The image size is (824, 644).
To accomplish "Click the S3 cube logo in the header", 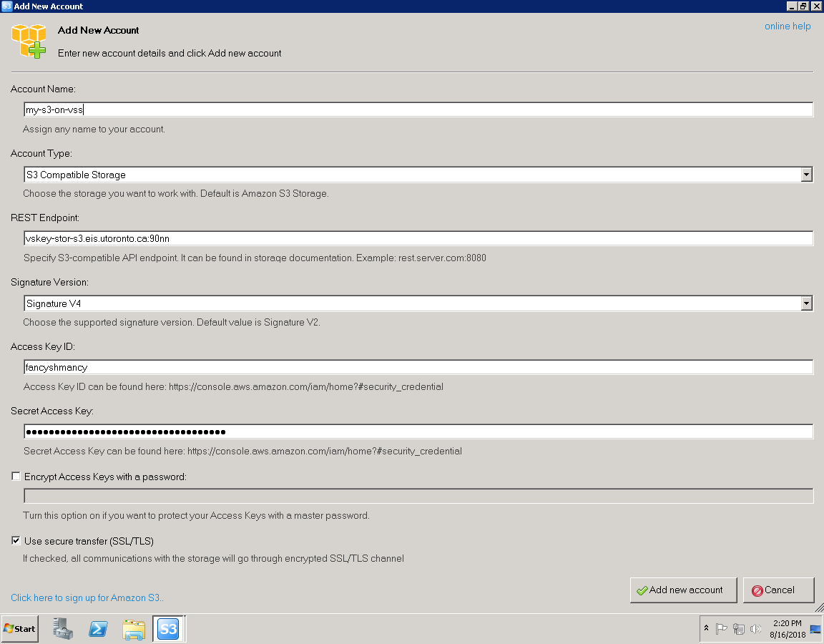I will [29, 42].
